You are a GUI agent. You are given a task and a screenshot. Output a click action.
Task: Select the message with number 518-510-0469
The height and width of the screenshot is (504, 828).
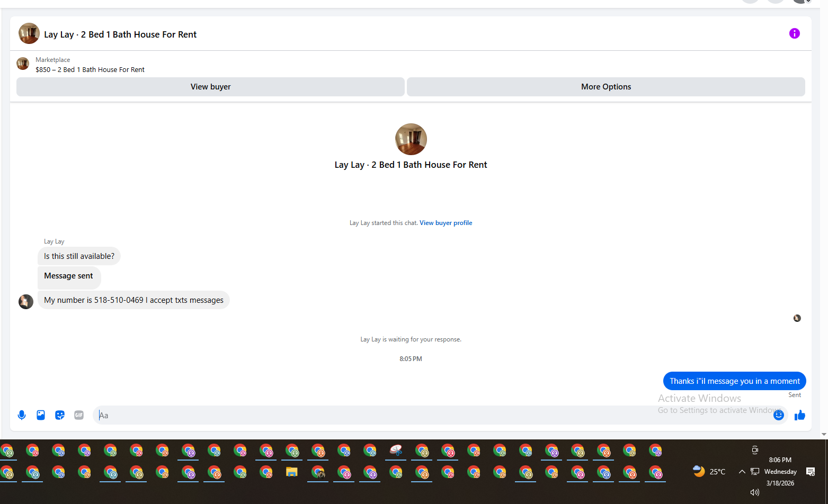[x=133, y=300]
